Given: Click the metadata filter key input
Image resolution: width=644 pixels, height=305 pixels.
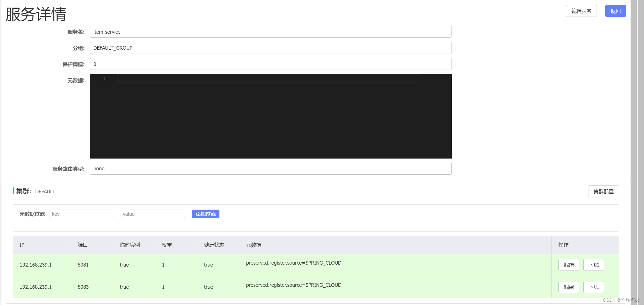Looking at the screenshot, I should coord(82,214).
